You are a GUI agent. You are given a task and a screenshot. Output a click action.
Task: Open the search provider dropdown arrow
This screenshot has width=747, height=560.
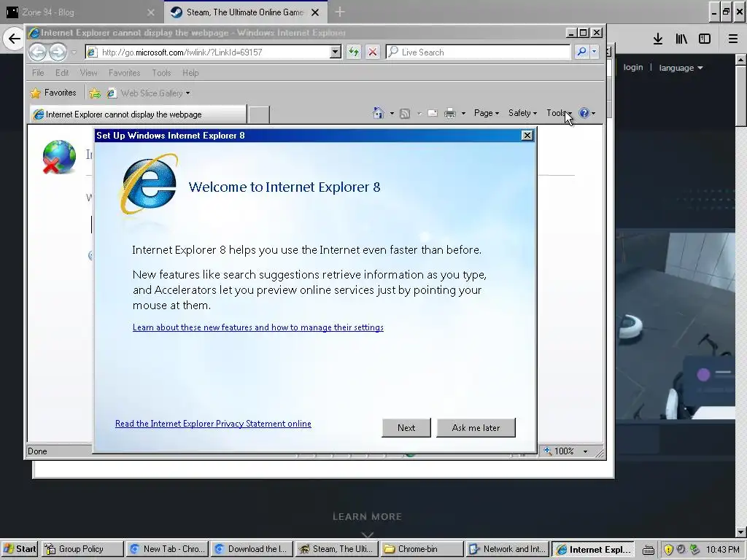click(594, 52)
